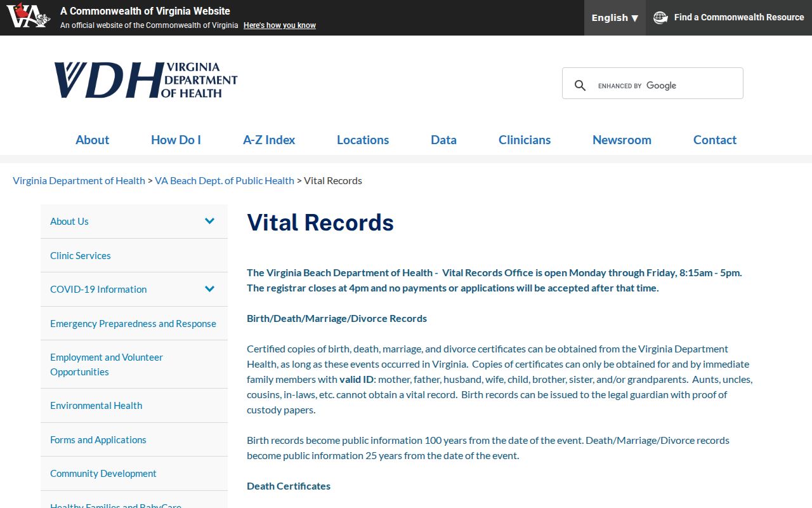Click the search magnifier icon
This screenshot has width=812, height=508.
(x=580, y=85)
